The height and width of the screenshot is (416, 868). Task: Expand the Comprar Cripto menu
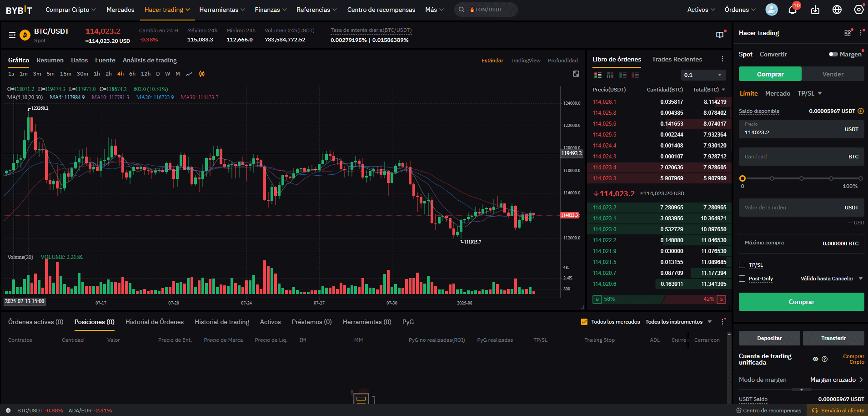click(x=71, y=10)
